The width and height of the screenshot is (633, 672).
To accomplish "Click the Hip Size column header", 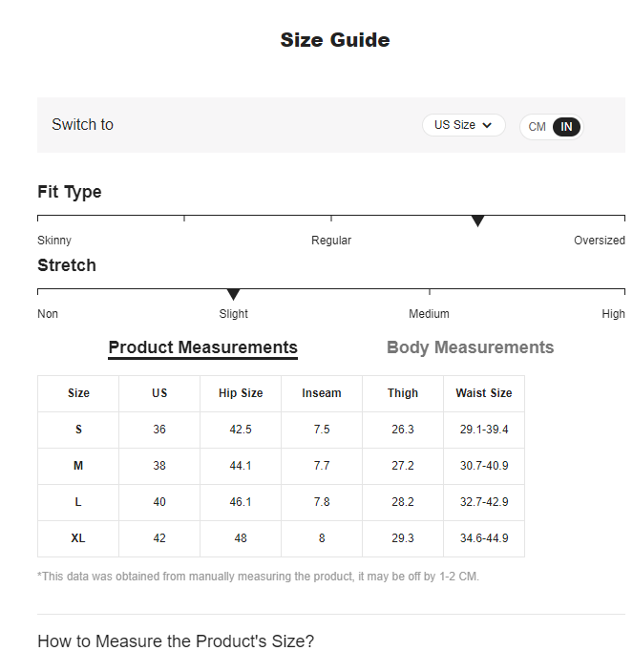I will 241,393.
